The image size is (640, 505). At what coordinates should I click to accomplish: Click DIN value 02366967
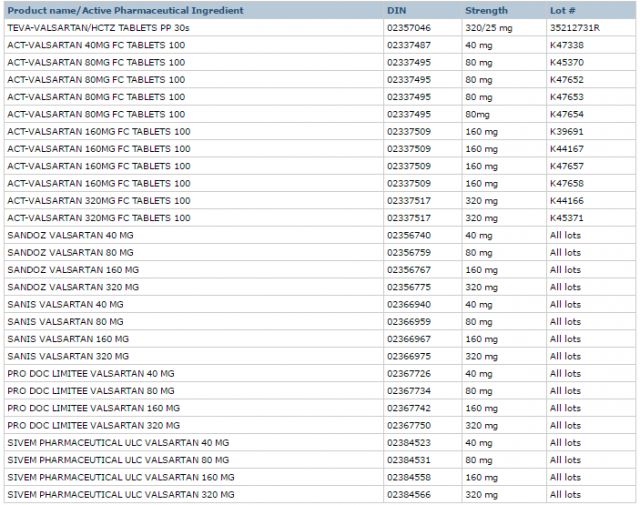pos(409,339)
